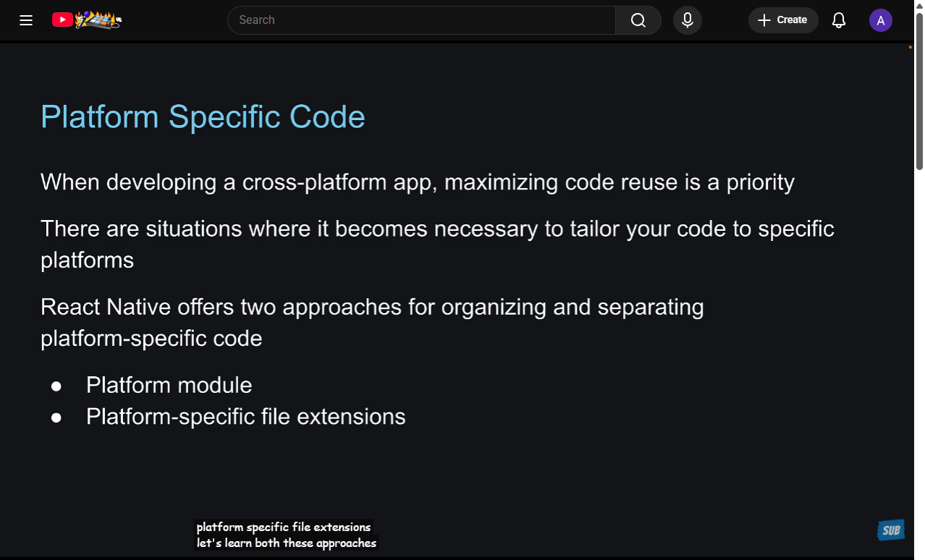This screenshot has width=925, height=560.
Task: Click the subtitle caption text box
Action: pos(286,535)
